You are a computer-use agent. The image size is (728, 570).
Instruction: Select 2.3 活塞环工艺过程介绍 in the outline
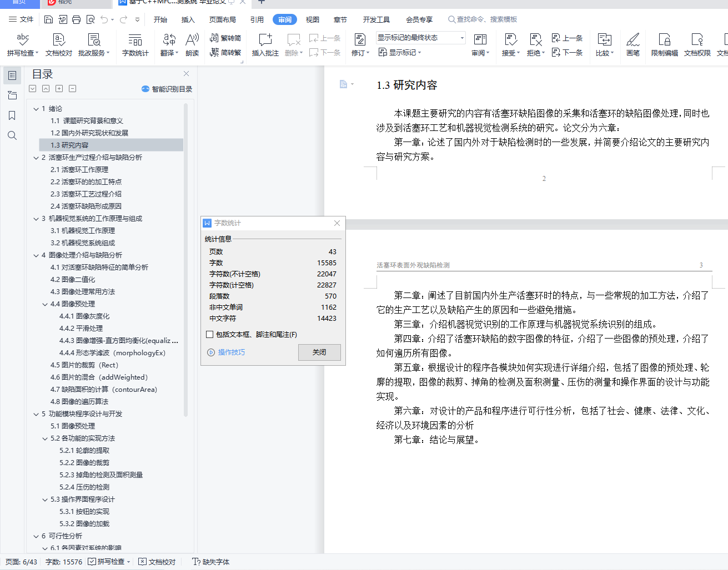86,194
